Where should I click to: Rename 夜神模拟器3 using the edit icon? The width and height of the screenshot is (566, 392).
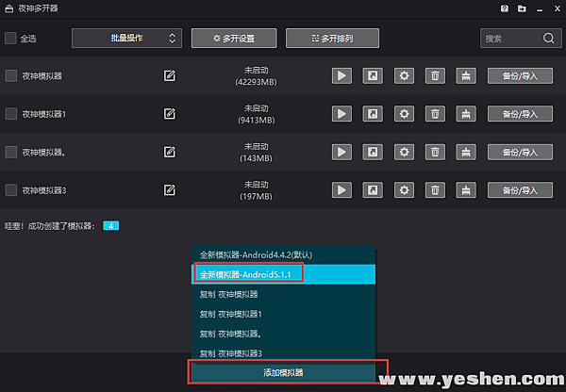tap(169, 190)
